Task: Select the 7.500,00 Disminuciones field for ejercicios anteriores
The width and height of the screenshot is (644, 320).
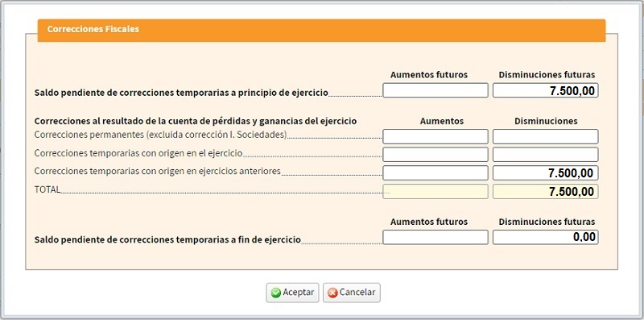Action: coord(546,172)
